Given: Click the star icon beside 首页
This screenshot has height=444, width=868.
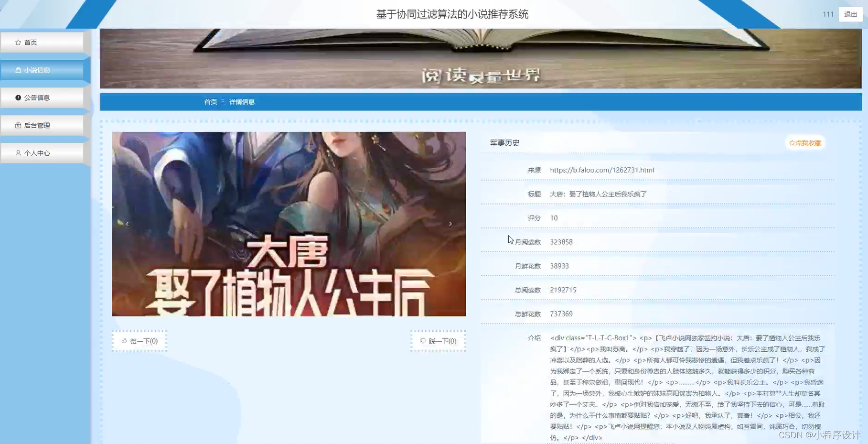Looking at the screenshot, I should (x=18, y=43).
